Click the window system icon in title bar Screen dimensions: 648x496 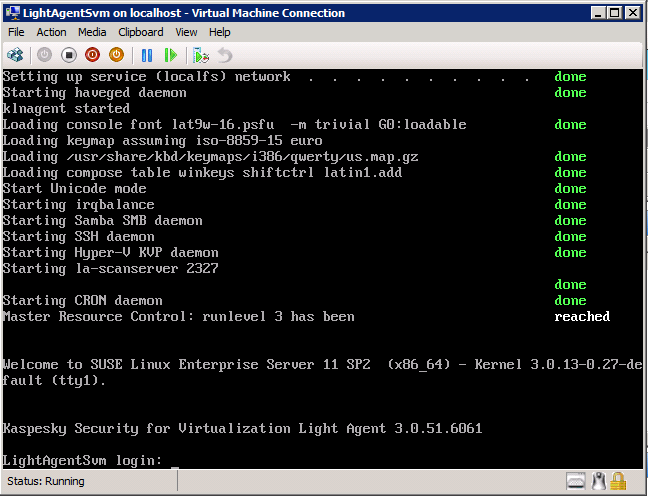pyautogui.click(x=13, y=13)
